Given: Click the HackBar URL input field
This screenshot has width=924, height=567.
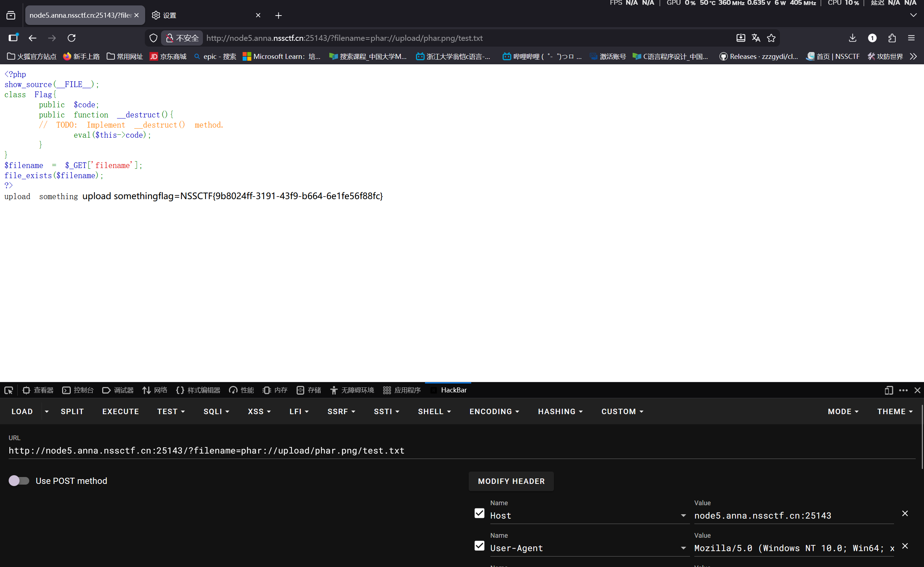Looking at the screenshot, I should click(x=462, y=450).
